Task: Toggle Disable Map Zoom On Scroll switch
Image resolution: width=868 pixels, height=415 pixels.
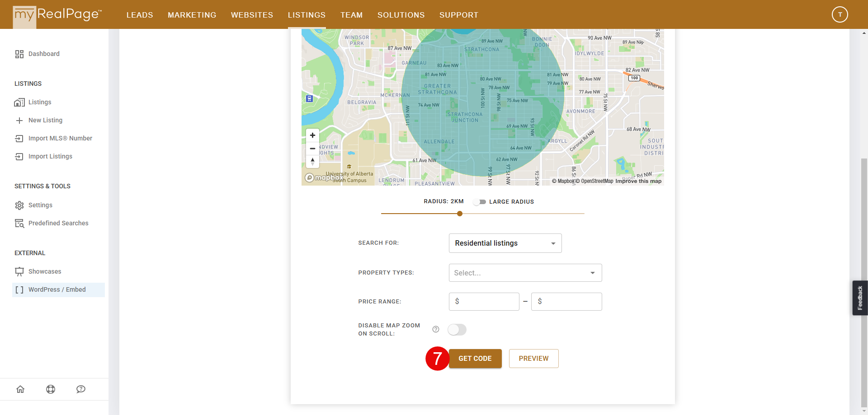Action: point(457,330)
